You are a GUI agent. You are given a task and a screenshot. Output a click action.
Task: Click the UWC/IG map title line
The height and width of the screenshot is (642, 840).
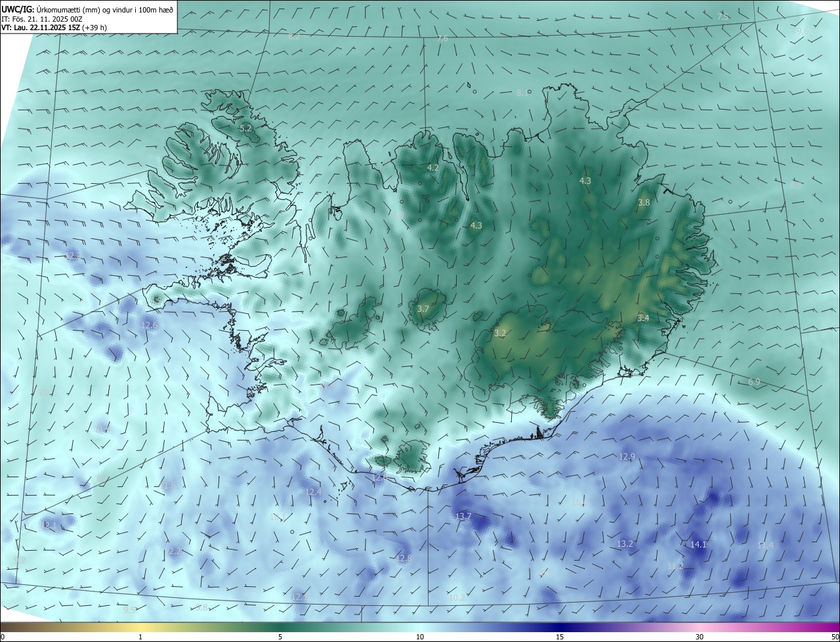click(x=87, y=10)
